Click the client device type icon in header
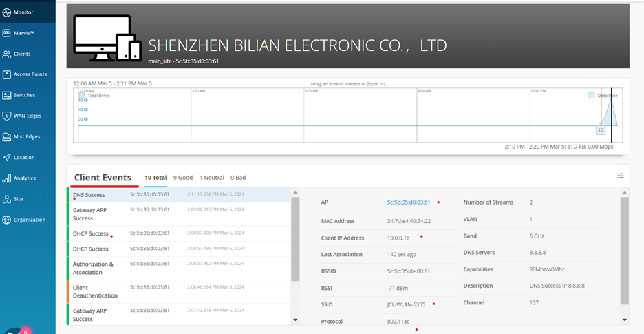The width and height of the screenshot is (644, 334). 107,39
